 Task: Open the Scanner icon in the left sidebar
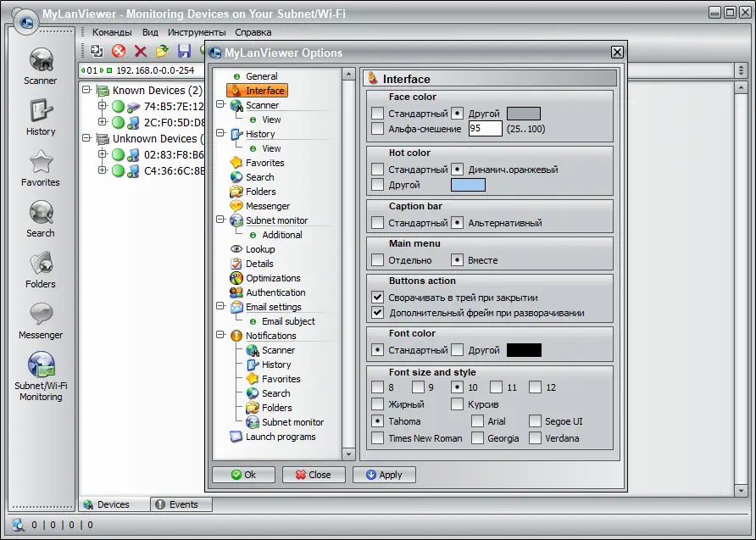(41, 60)
